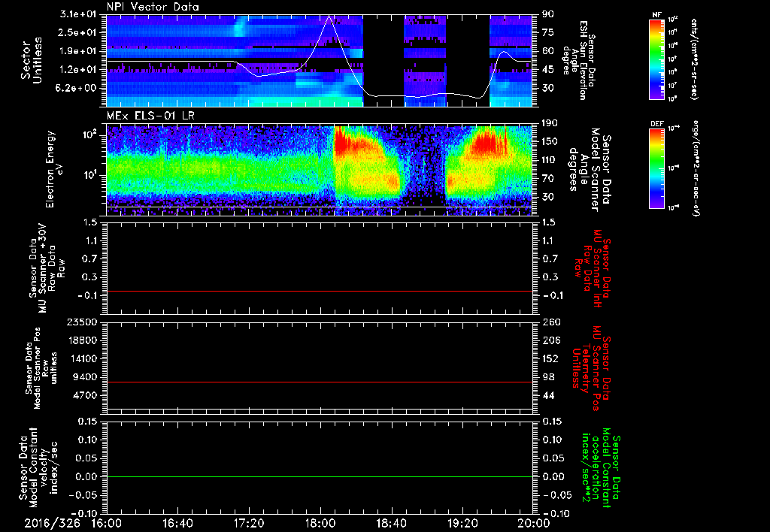Select the "NPI Vector Data" panel title
This screenshot has width=770, height=532.
click(x=153, y=7)
